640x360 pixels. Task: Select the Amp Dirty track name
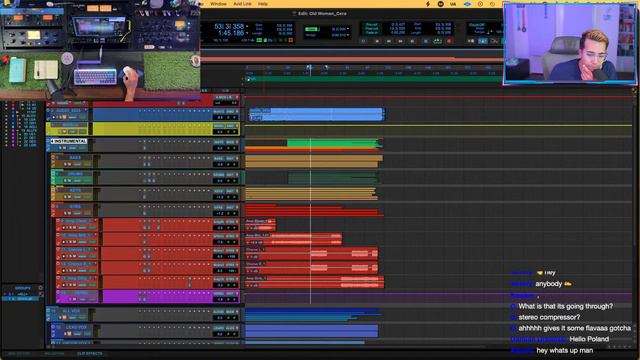click(78, 278)
